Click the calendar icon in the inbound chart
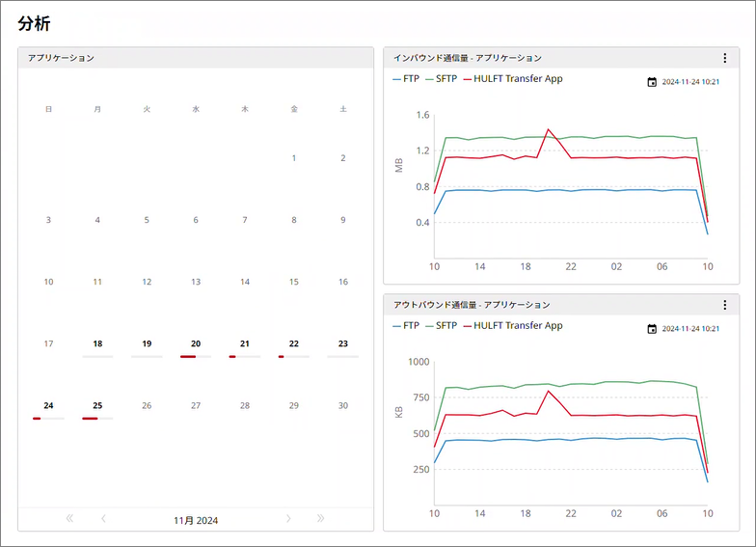The width and height of the screenshot is (756, 547). pyautogui.click(x=652, y=82)
